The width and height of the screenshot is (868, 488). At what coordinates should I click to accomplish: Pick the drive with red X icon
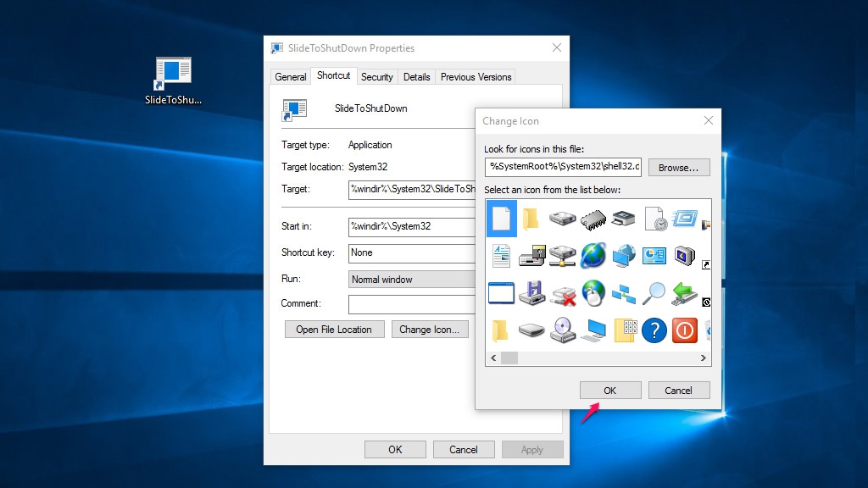point(563,293)
